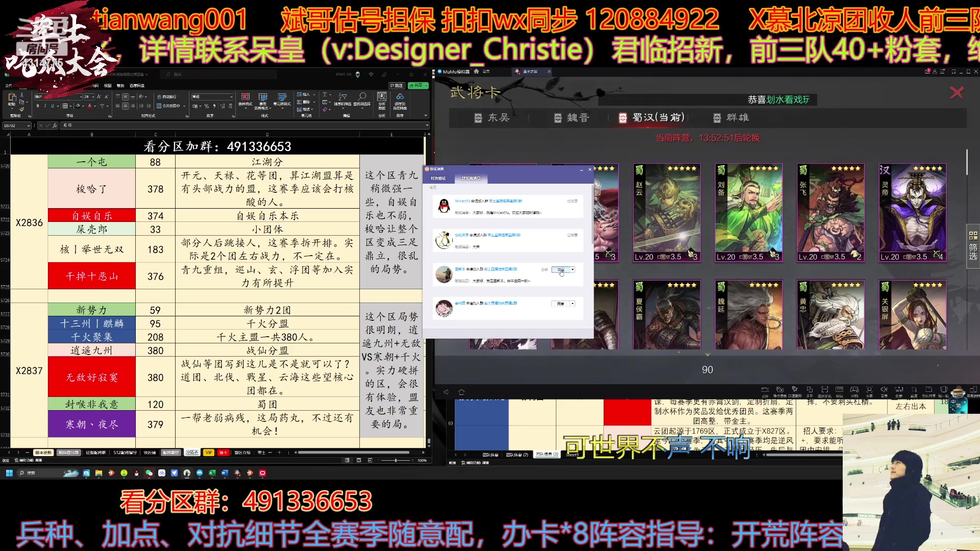Approve 里斯本's group join request (同意)
Viewport: 980px width, 551px height.
(560, 269)
